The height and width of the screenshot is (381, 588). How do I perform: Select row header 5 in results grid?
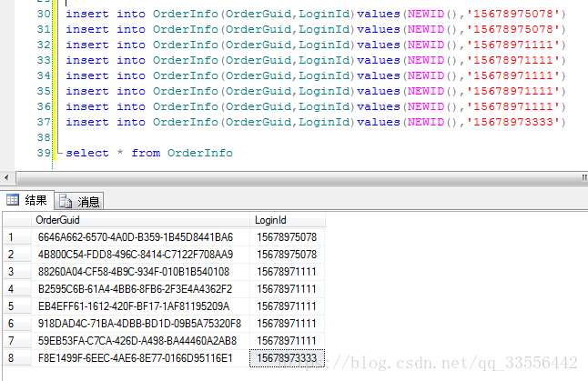(17, 306)
